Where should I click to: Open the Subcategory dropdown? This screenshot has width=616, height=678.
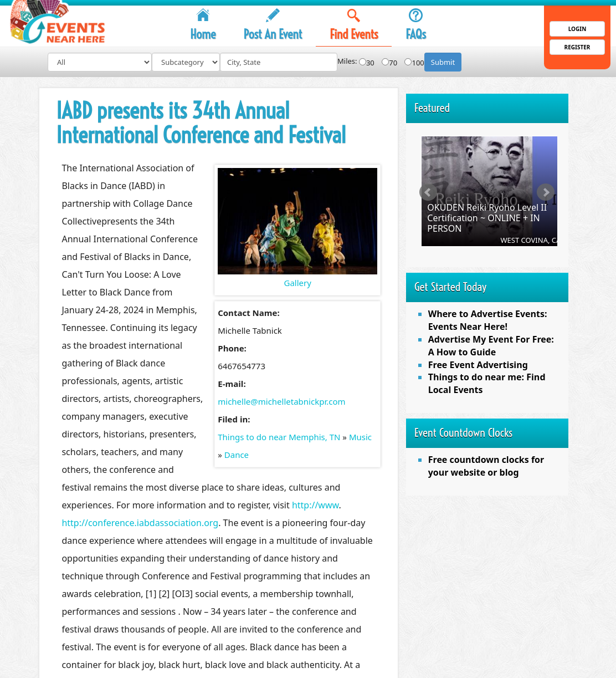(x=186, y=62)
